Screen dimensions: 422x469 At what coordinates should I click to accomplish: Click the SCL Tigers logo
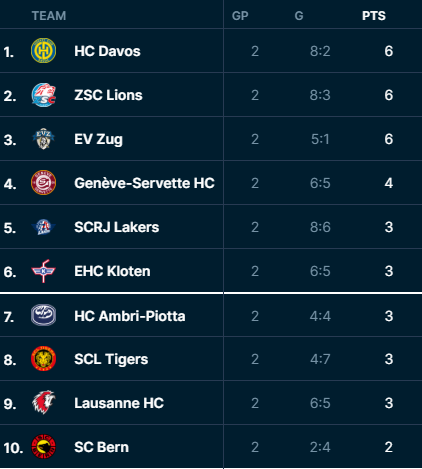[x=43, y=359]
